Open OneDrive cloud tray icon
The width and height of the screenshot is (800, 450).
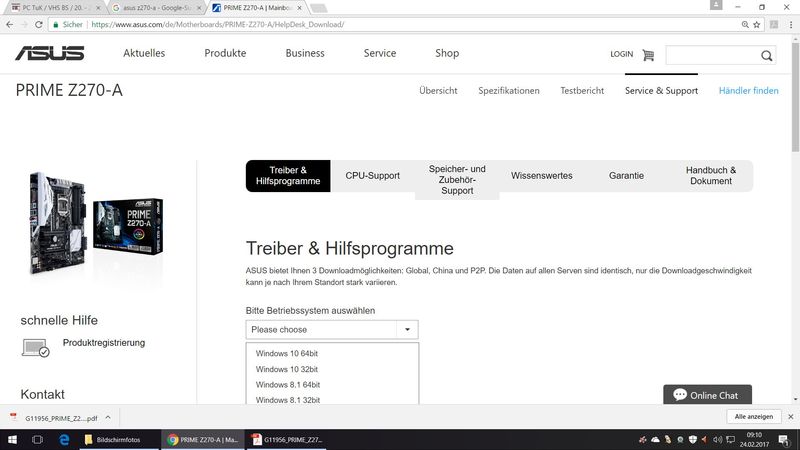pyautogui.click(x=655, y=439)
